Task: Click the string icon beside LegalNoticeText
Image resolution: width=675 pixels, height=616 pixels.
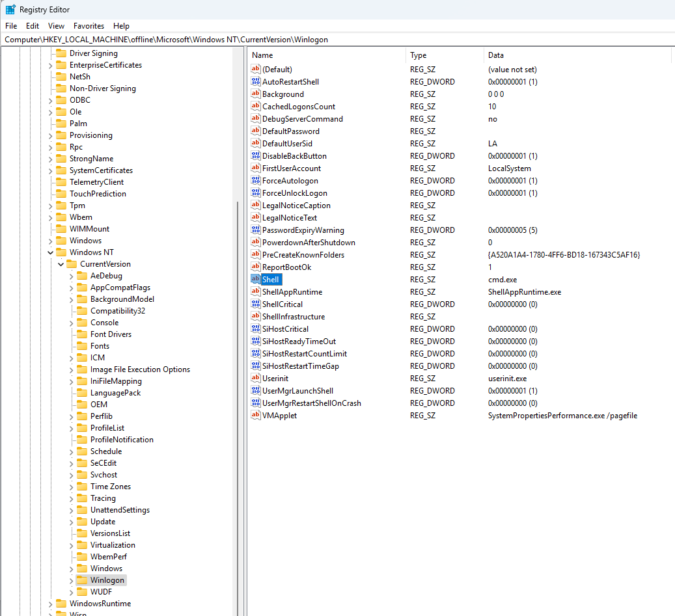Action: click(256, 217)
